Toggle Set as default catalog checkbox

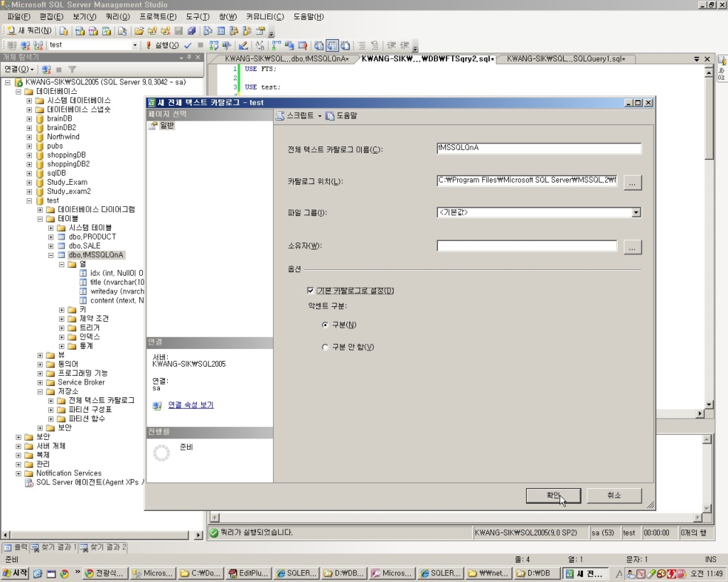(311, 291)
